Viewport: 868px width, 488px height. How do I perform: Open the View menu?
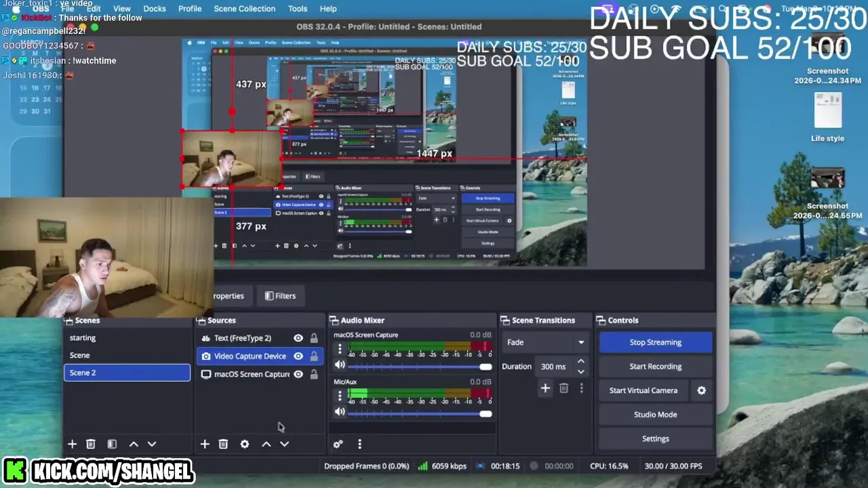(122, 9)
